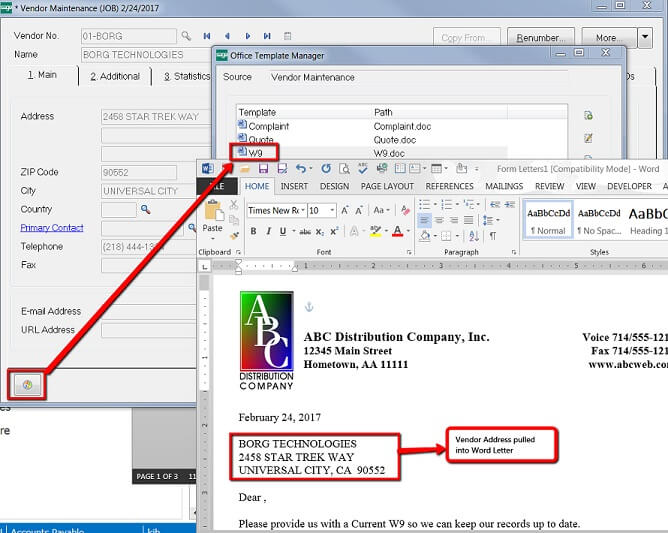Click Decrease Indent icon in Paragraph group
This screenshot has width=668, height=533.
click(495, 205)
